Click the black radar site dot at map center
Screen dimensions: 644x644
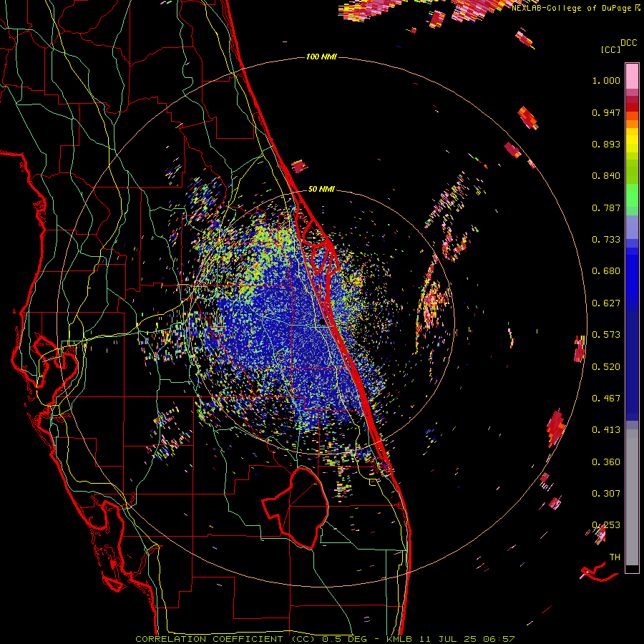click(322, 323)
